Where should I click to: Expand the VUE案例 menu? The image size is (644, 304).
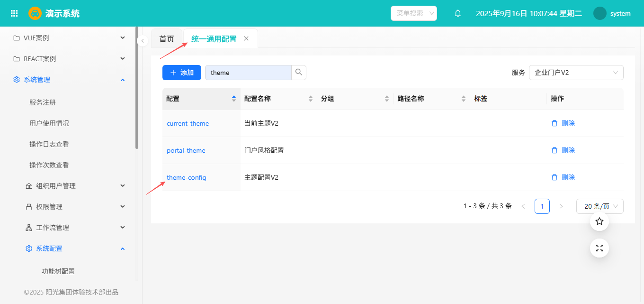click(x=69, y=38)
